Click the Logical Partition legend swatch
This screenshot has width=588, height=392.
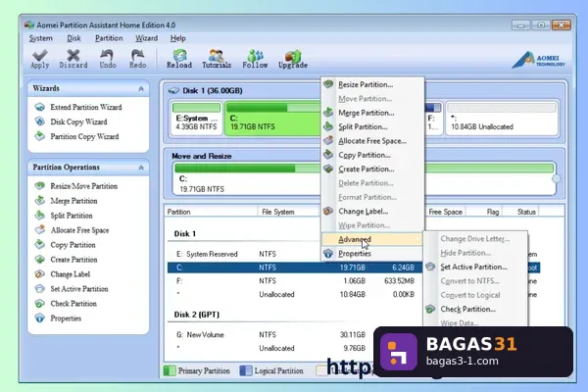pos(246,371)
